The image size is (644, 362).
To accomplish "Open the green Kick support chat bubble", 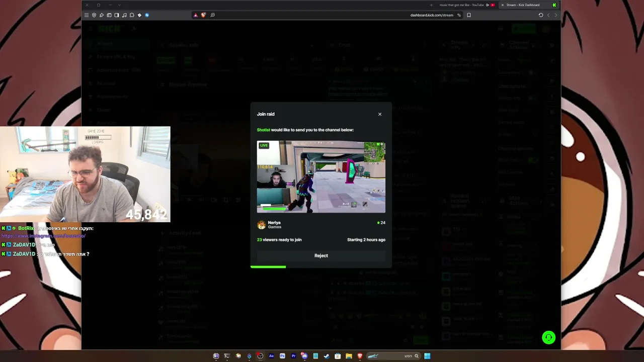I will pos(548,337).
